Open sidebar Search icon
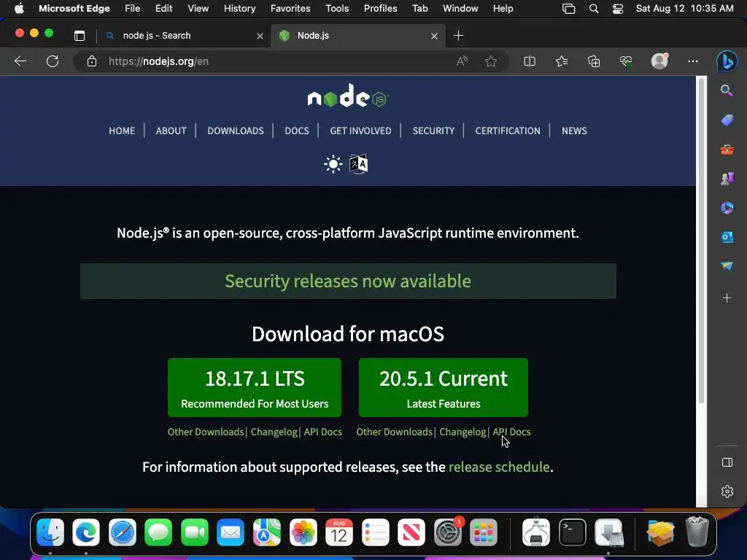 [x=727, y=90]
